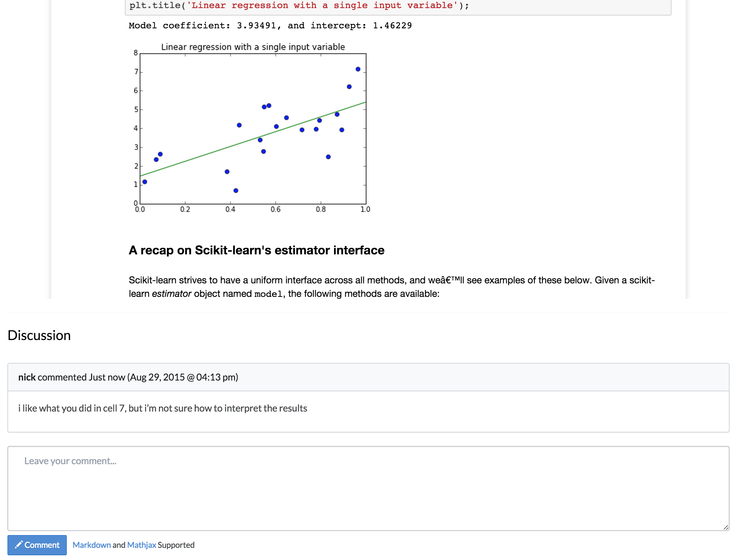Click the highest blue data point in the plot
The width and height of the screenshot is (739, 560).
pos(358,69)
